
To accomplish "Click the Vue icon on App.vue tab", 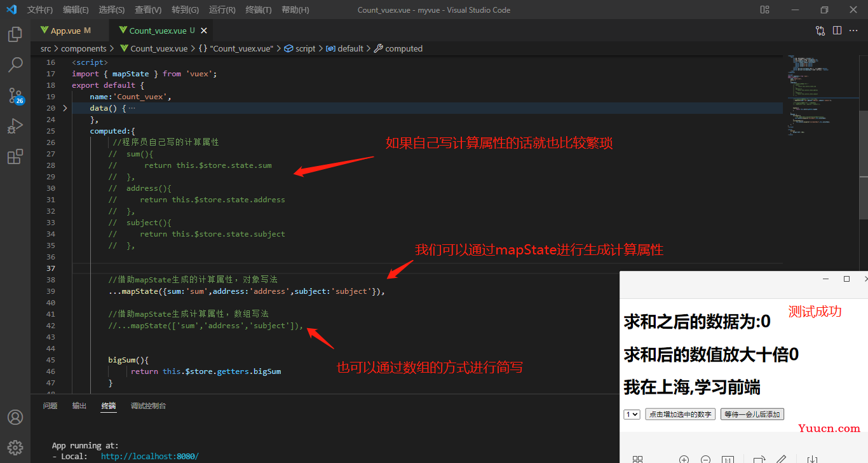I will coord(44,31).
